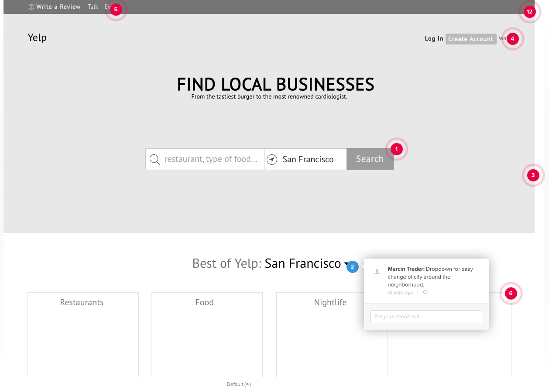Click the restaurant, type of food search field

pos(211,160)
